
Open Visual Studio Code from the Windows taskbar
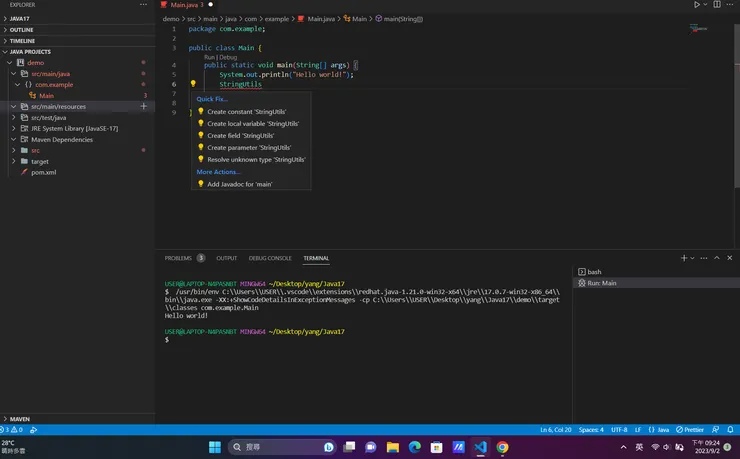coord(480,447)
